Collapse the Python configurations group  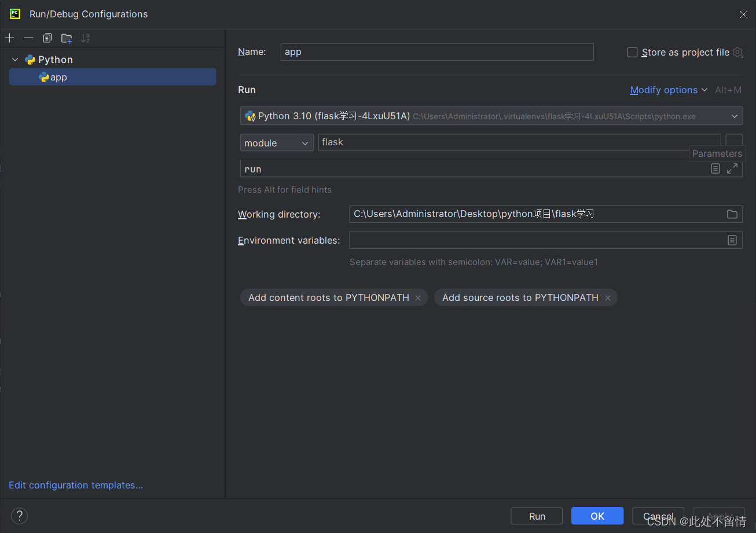point(15,60)
